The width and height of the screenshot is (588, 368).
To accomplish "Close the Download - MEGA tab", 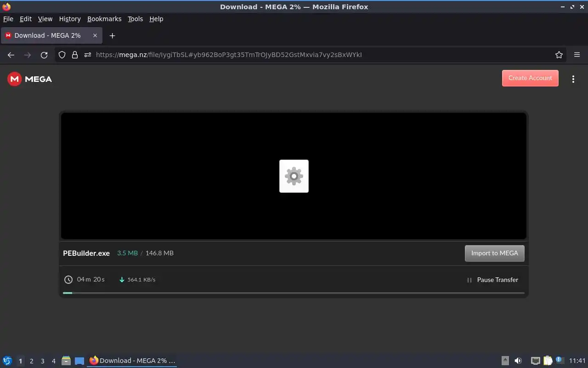I will (x=95, y=35).
